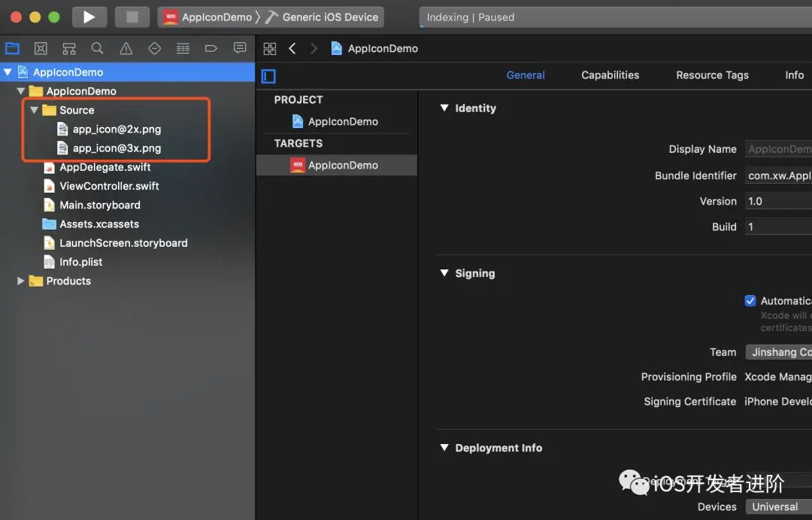Expand the Products folder

point(21,281)
